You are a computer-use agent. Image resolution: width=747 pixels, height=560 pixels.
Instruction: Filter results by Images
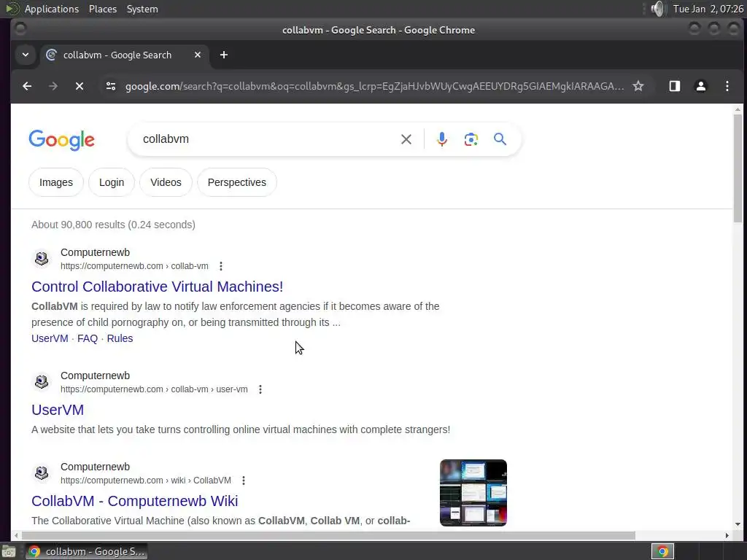click(56, 182)
